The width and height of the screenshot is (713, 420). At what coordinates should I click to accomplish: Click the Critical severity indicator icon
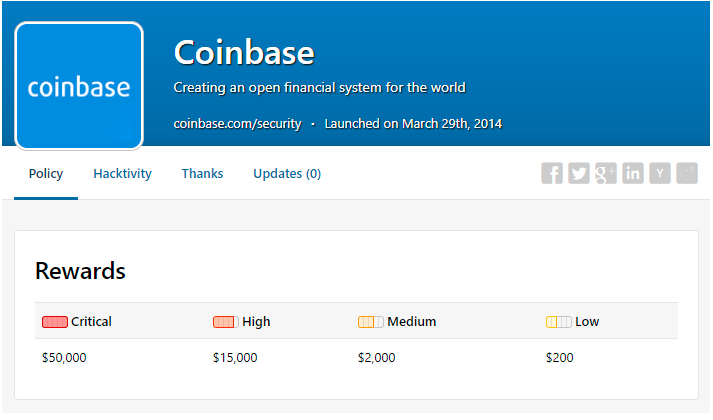(54, 322)
